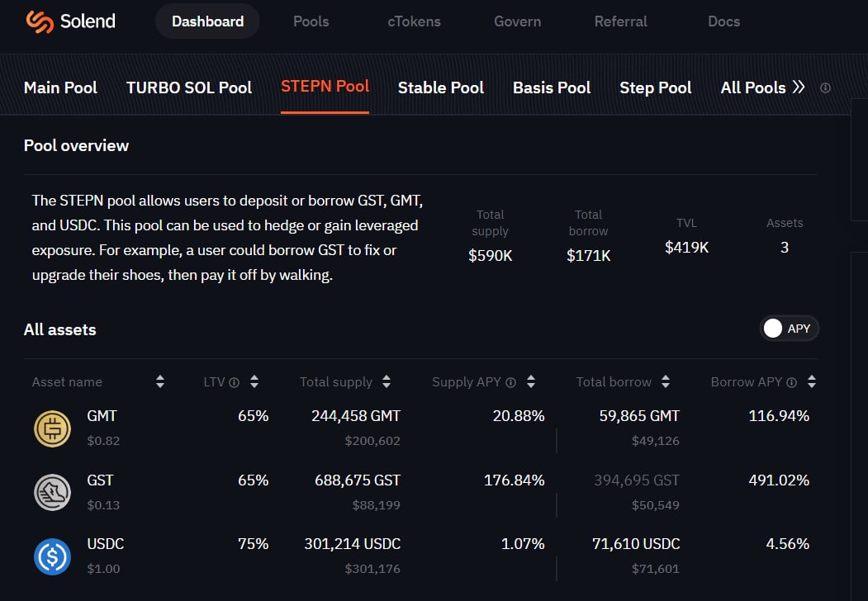Select the USDC asset name
The width and height of the screenshot is (868, 601).
click(x=106, y=544)
